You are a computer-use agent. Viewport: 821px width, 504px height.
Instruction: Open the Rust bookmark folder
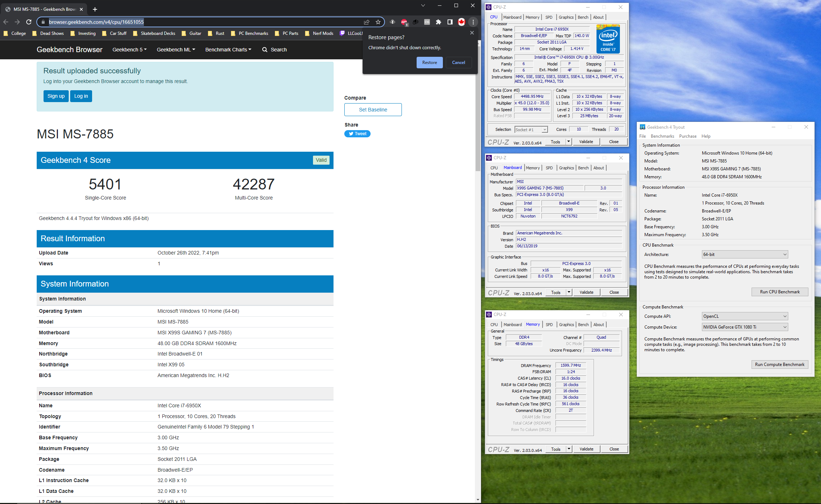pos(216,33)
